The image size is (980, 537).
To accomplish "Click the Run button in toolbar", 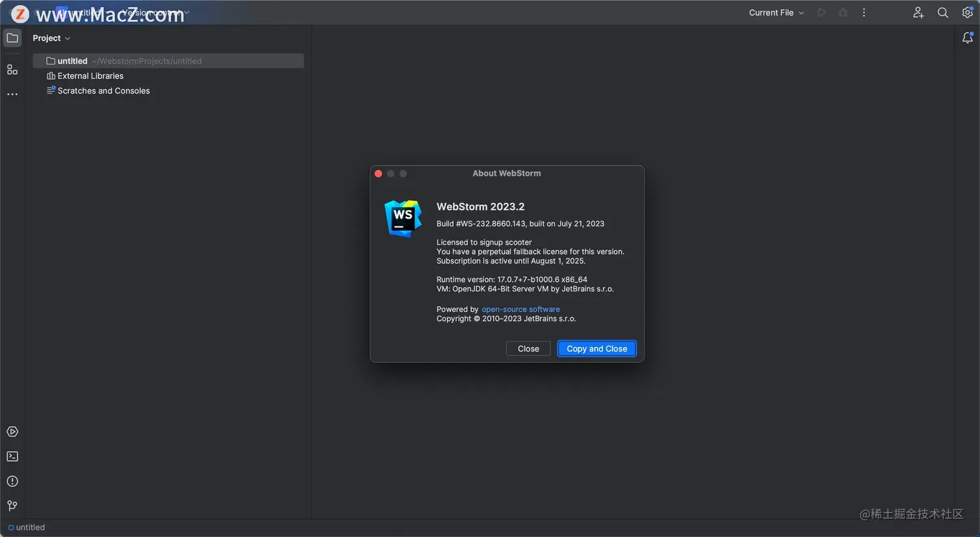I will [x=822, y=12].
